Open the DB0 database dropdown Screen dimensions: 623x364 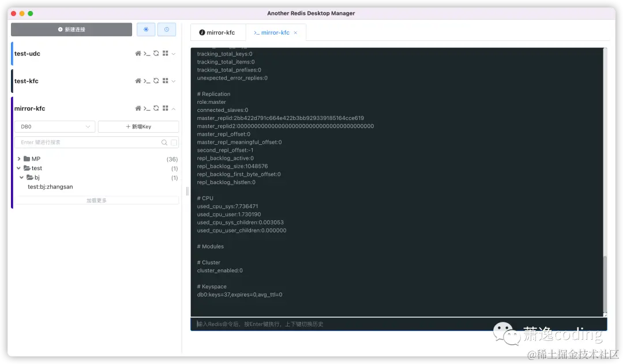55,126
